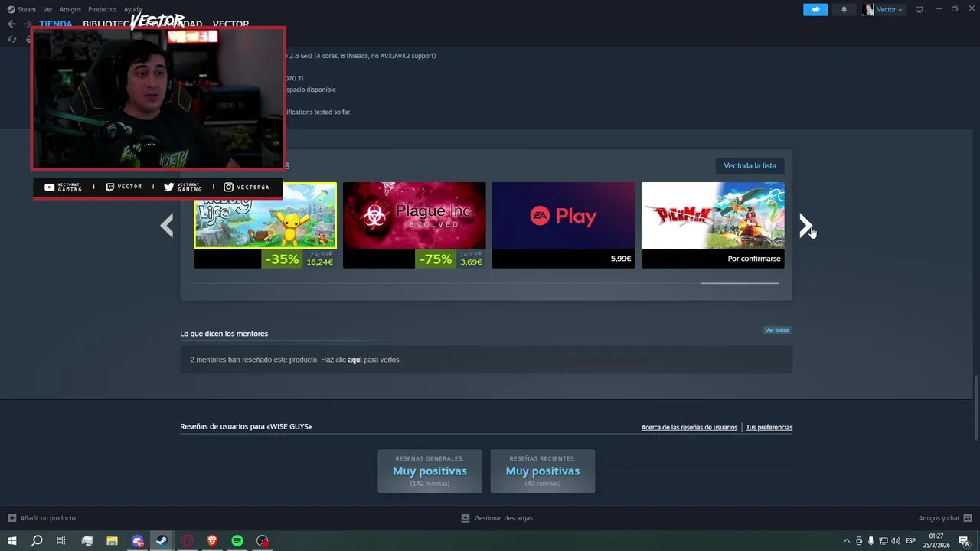The image size is (980, 551).
Task: Open Acerca de las reseñas de usuarios
Action: (x=689, y=428)
